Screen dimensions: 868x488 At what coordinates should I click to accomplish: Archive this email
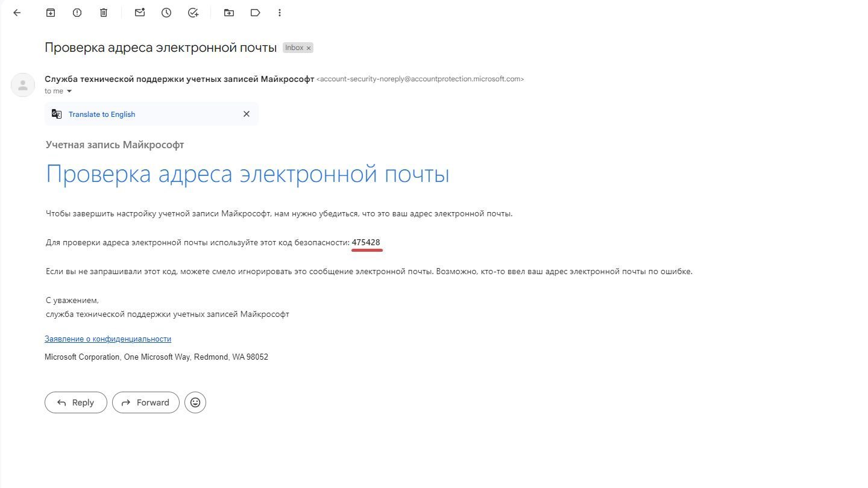(51, 13)
